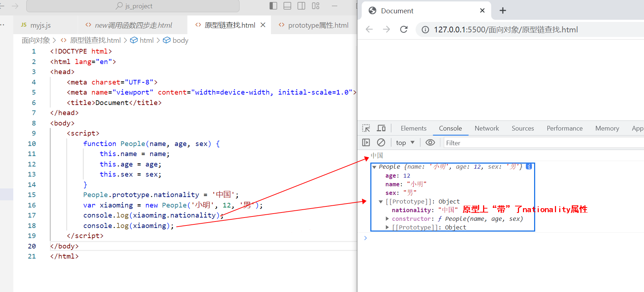The width and height of the screenshot is (644, 292).
Task: Collapse the [[Prototype]]: Object entry
Action: (381, 202)
